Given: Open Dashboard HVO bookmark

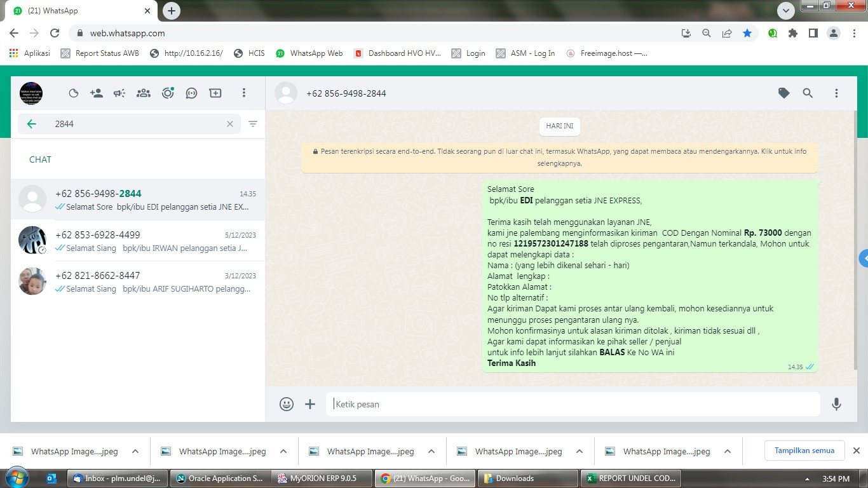Looking at the screenshot, I should pyautogui.click(x=397, y=53).
